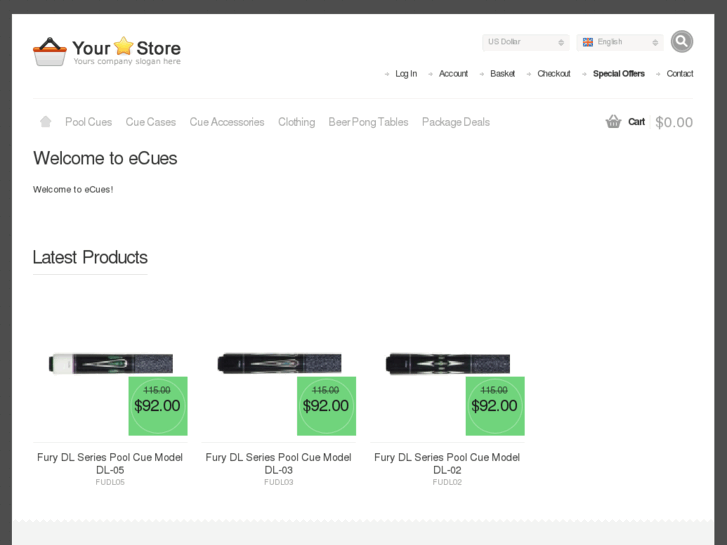The height and width of the screenshot is (545, 727).
Task: Click the home icon in navigation
Action: click(45, 122)
